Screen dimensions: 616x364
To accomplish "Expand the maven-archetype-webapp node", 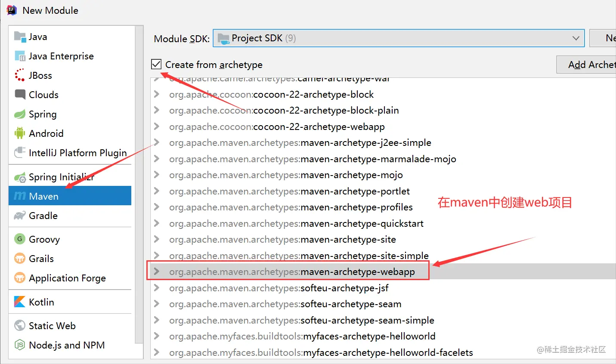I will (x=157, y=271).
